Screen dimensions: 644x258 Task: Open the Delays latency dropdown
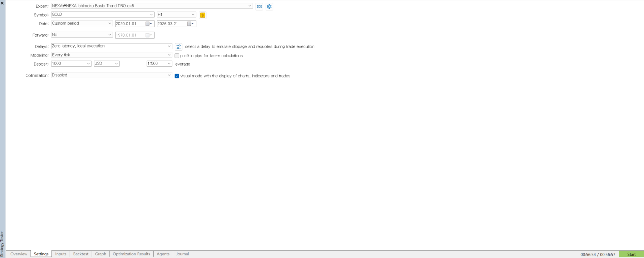pyautogui.click(x=112, y=46)
